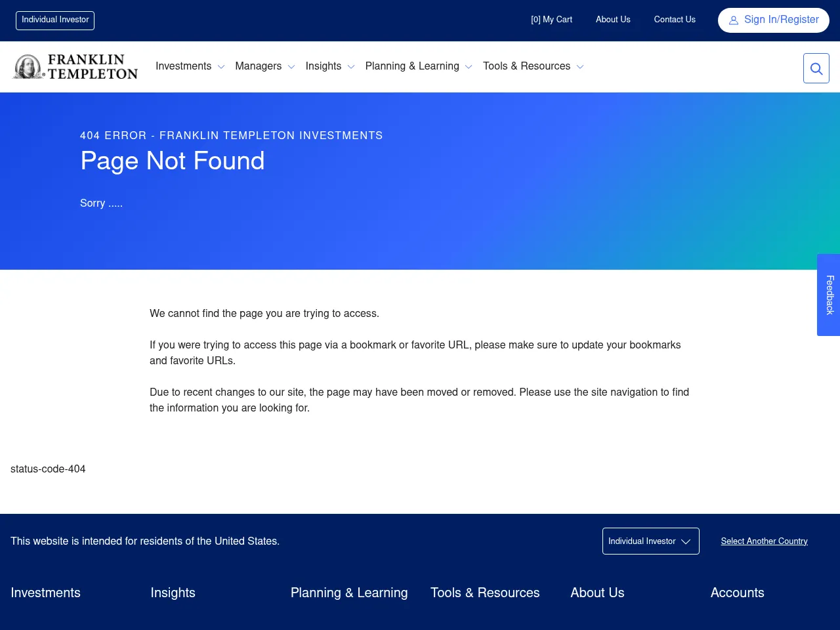Image resolution: width=840 pixels, height=630 pixels.
Task: Open the Individual Investor dropdown in the footer
Action: tap(650, 541)
